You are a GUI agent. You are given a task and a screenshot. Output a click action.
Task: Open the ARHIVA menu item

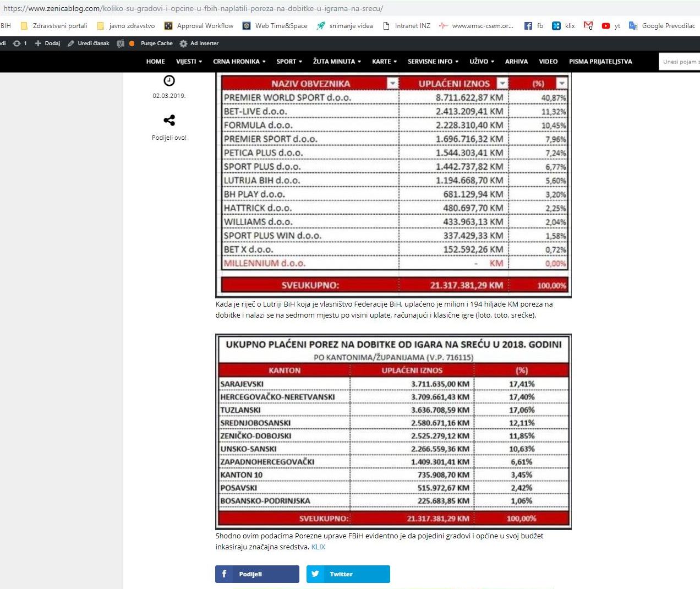point(516,62)
